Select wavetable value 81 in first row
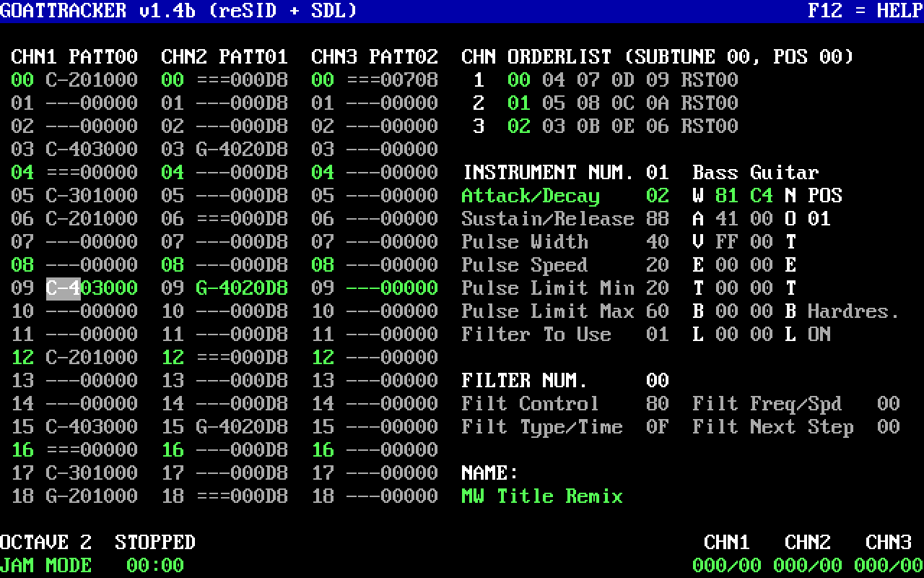This screenshot has width=924, height=578. 727,196
